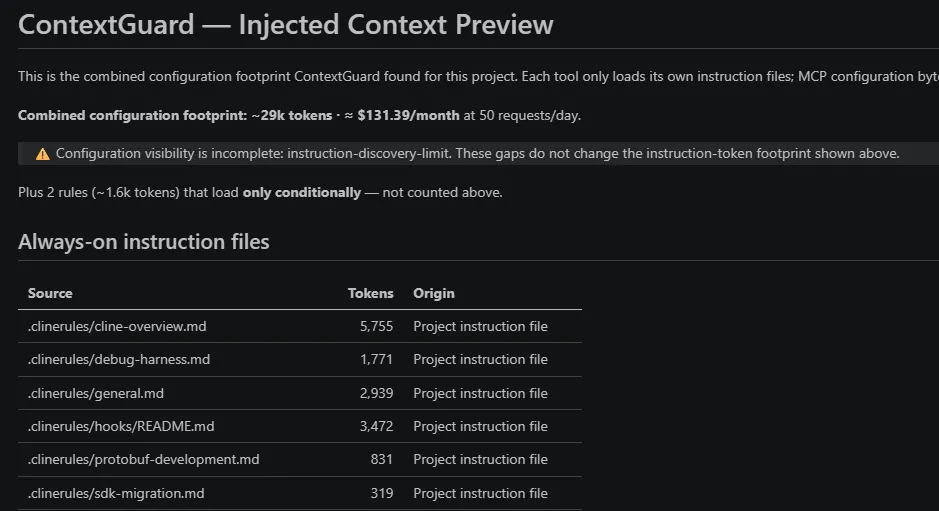This screenshot has height=511, width=939.
Task: Select the .clinerules/cline-overview.md row
Action: [x=300, y=326]
